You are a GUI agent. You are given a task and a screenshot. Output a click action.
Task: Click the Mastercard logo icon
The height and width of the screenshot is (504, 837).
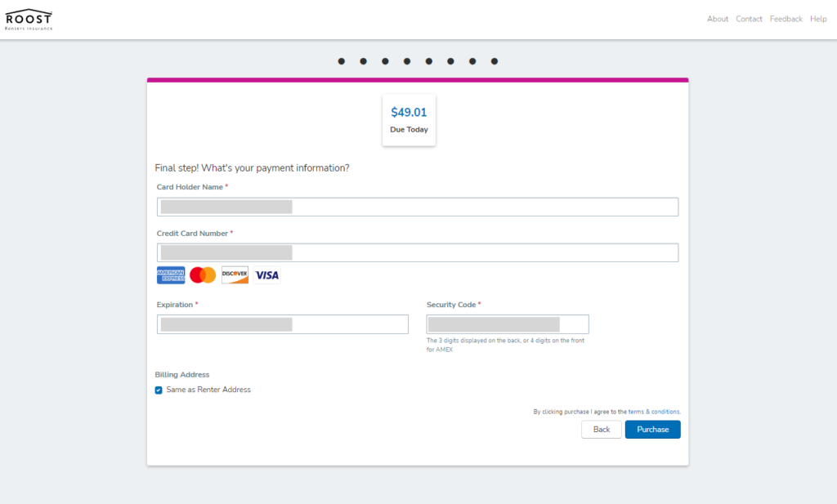click(x=203, y=275)
